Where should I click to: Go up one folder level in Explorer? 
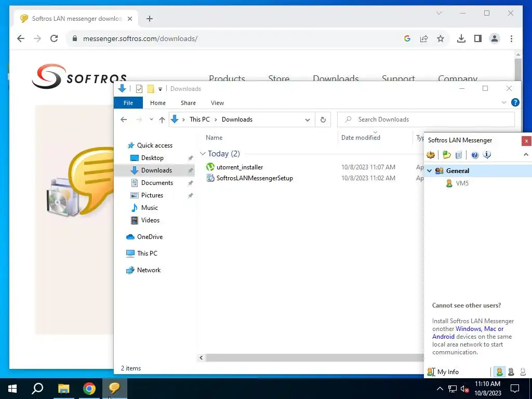162,119
